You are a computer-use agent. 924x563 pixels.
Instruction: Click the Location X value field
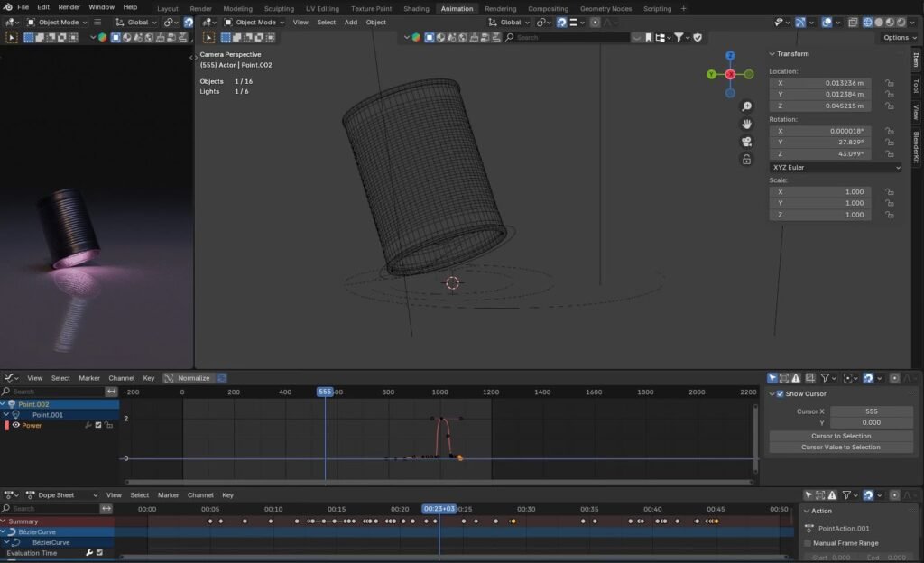pyautogui.click(x=820, y=83)
